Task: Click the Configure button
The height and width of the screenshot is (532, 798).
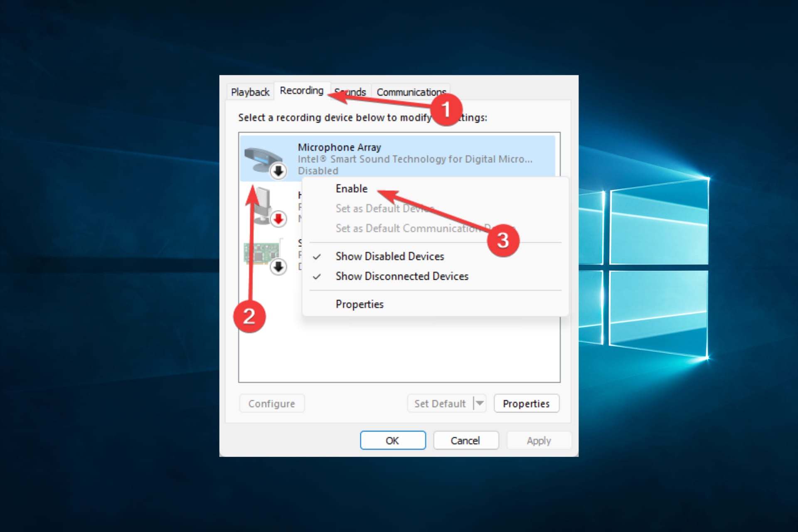Action: click(272, 404)
